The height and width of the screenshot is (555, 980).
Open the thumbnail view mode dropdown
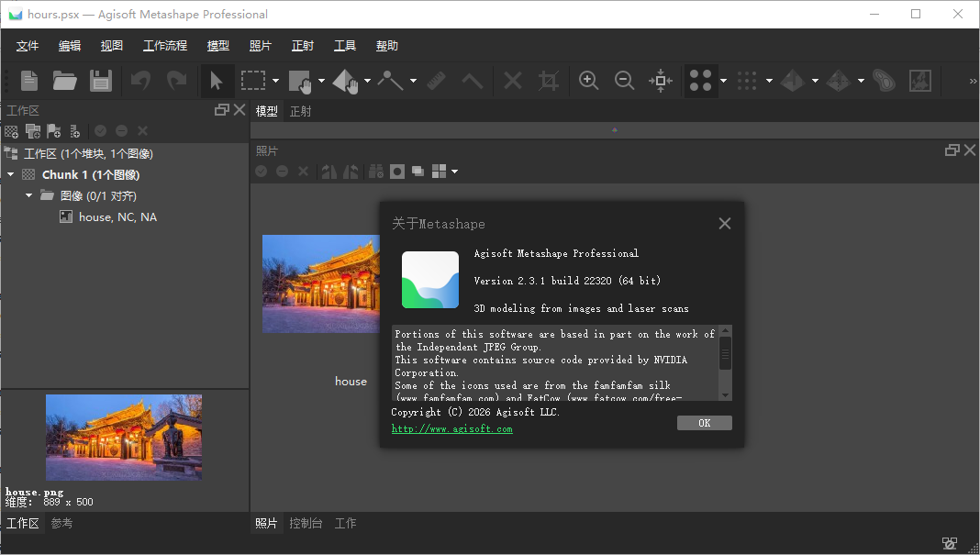pos(454,172)
